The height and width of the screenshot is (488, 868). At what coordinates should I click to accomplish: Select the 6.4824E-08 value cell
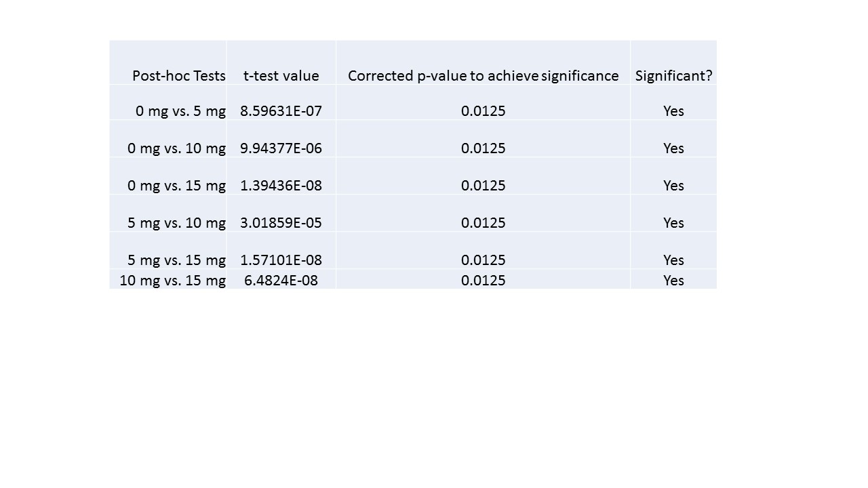click(281, 281)
